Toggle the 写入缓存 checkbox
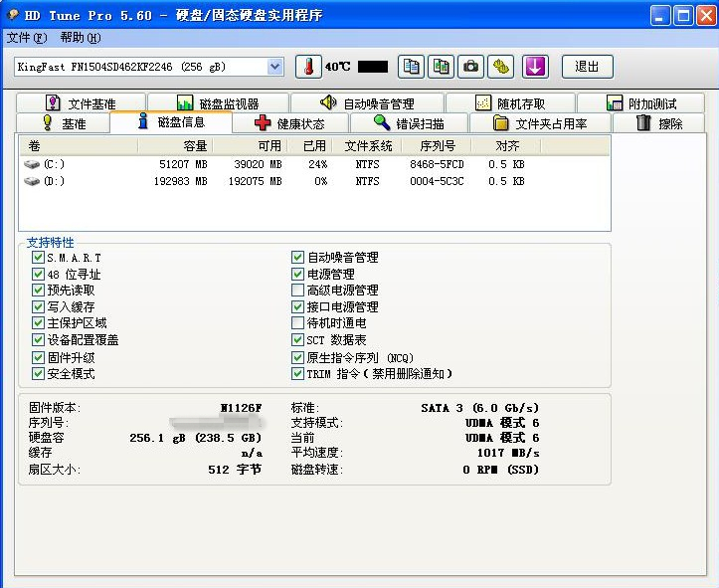Viewport: 719px width, 588px height. click(38, 306)
